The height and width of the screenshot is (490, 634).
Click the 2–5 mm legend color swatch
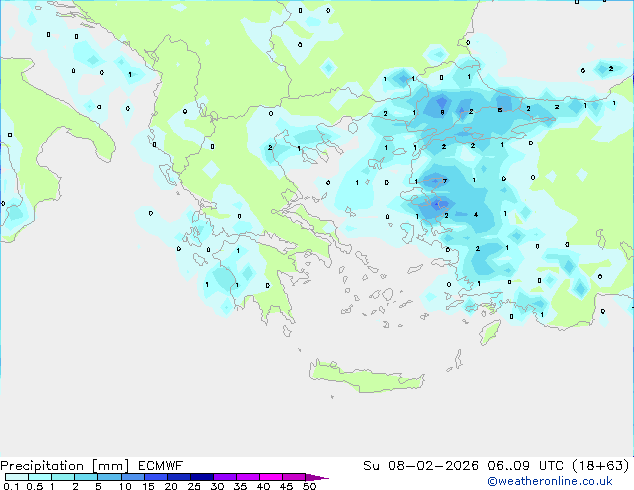coord(86,477)
